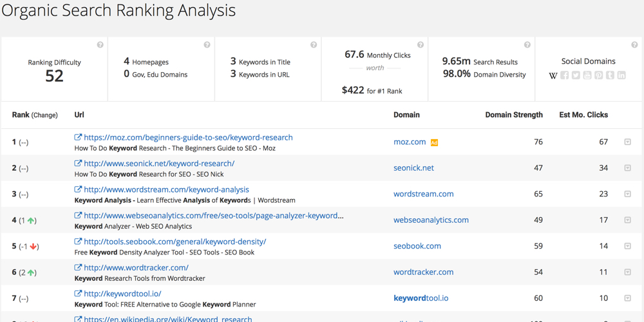Click '3 Keywords in URL' text
The image size is (644, 322).
pos(260,74)
